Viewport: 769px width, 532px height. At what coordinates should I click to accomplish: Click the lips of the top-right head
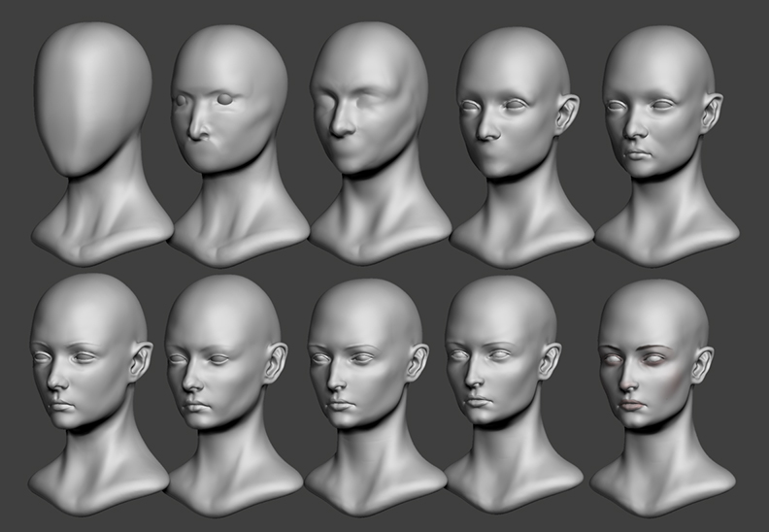(x=638, y=154)
